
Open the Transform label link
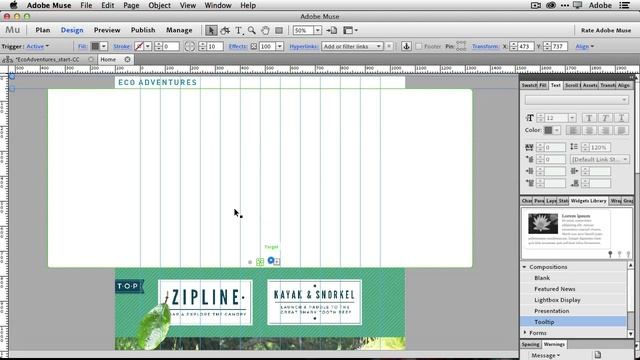486,47
